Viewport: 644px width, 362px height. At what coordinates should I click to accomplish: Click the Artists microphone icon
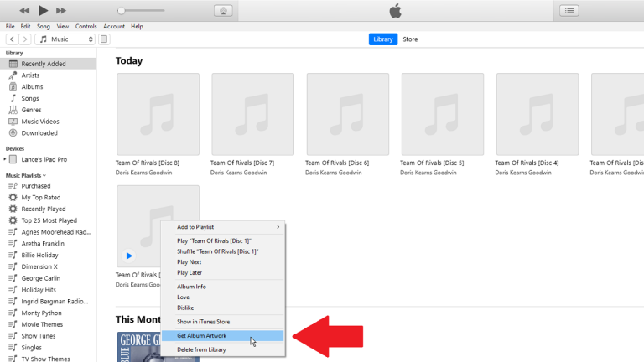tap(13, 75)
